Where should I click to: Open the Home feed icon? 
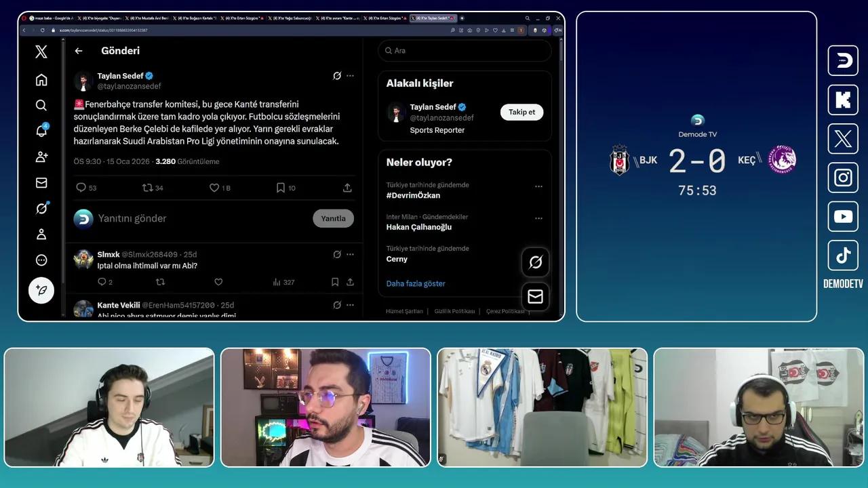(41, 80)
